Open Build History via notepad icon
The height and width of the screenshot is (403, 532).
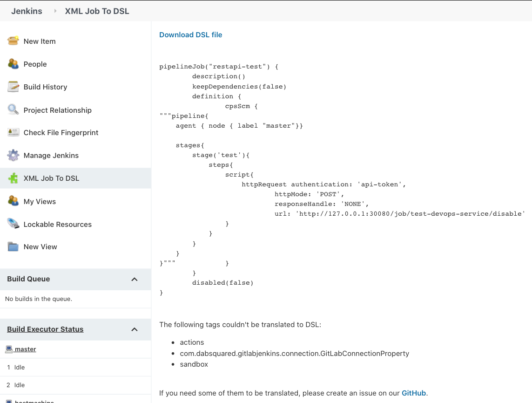13,87
